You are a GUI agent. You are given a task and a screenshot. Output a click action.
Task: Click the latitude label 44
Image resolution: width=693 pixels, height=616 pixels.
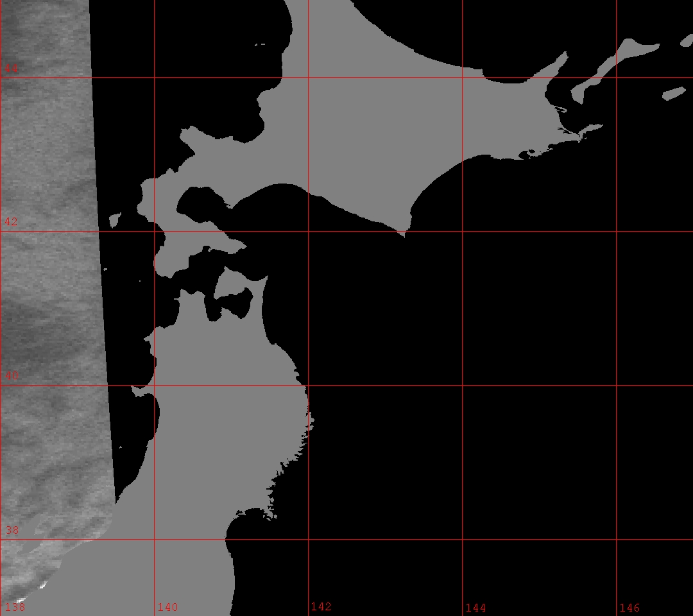12,68
